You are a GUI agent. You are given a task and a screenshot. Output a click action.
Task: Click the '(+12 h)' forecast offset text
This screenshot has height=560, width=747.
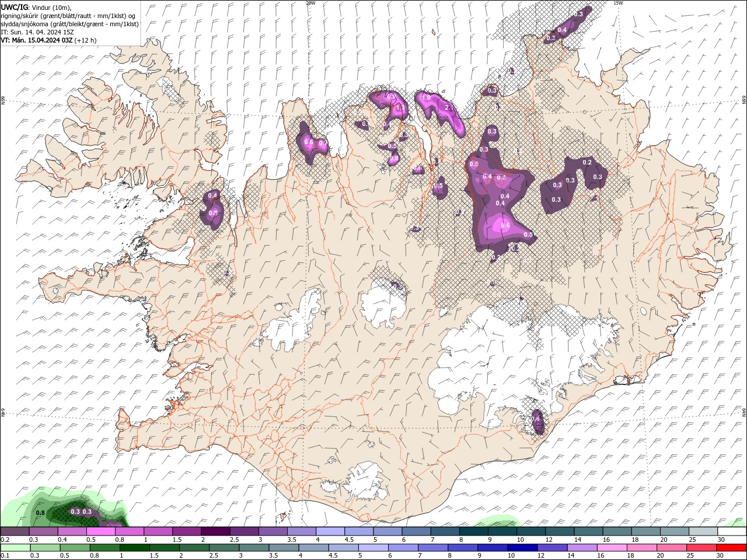[x=85, y=40]
